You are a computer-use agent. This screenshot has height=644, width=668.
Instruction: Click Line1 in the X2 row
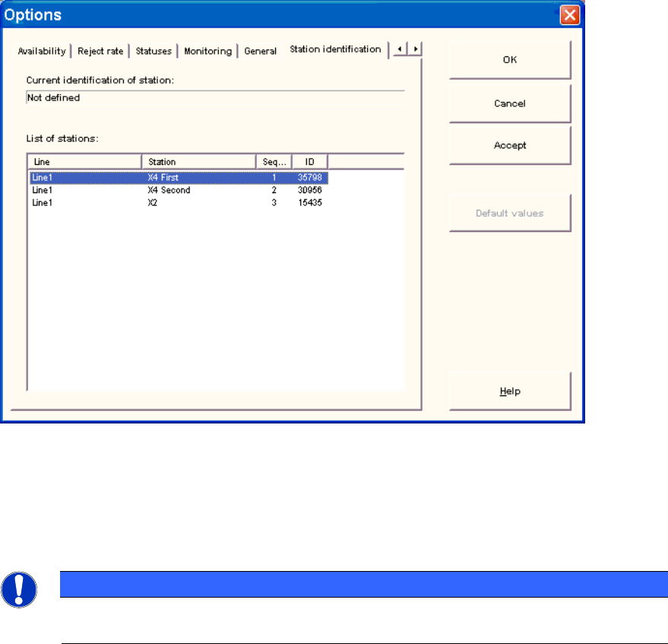[42, 203]
